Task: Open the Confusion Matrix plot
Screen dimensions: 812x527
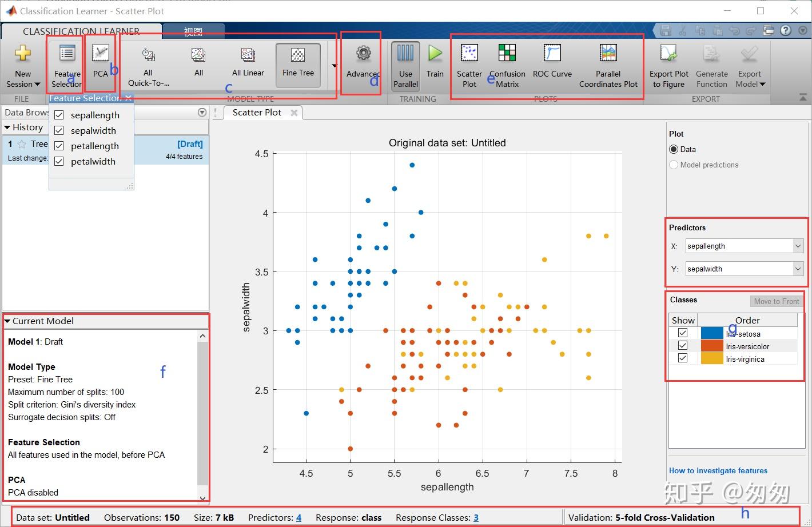Action: click(x=507, y=63)
